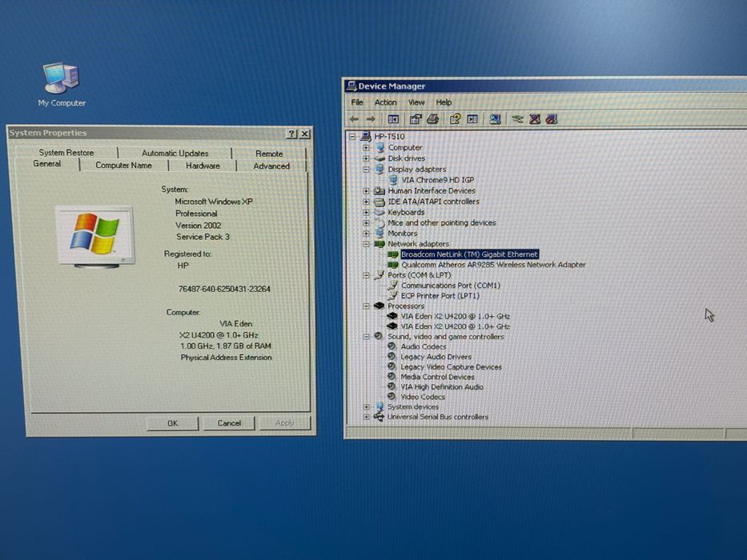Close the System Properties dialog

(x=304, y=134)
